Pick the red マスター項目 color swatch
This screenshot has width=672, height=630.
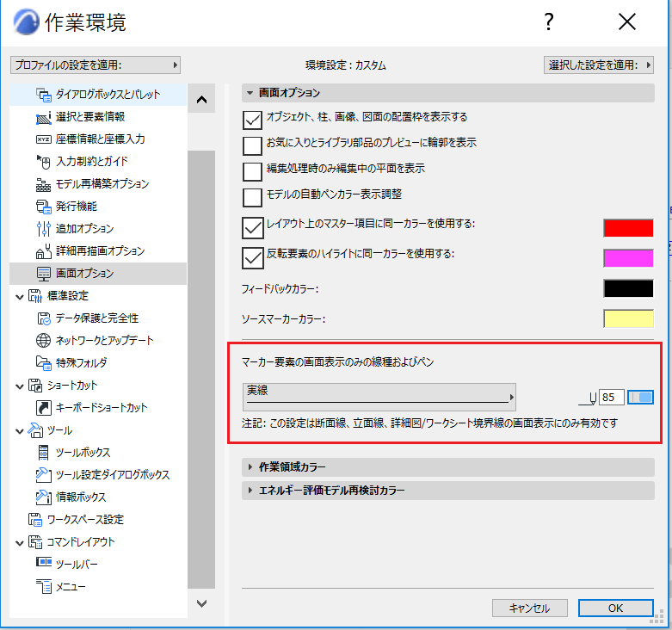[628, 228]
